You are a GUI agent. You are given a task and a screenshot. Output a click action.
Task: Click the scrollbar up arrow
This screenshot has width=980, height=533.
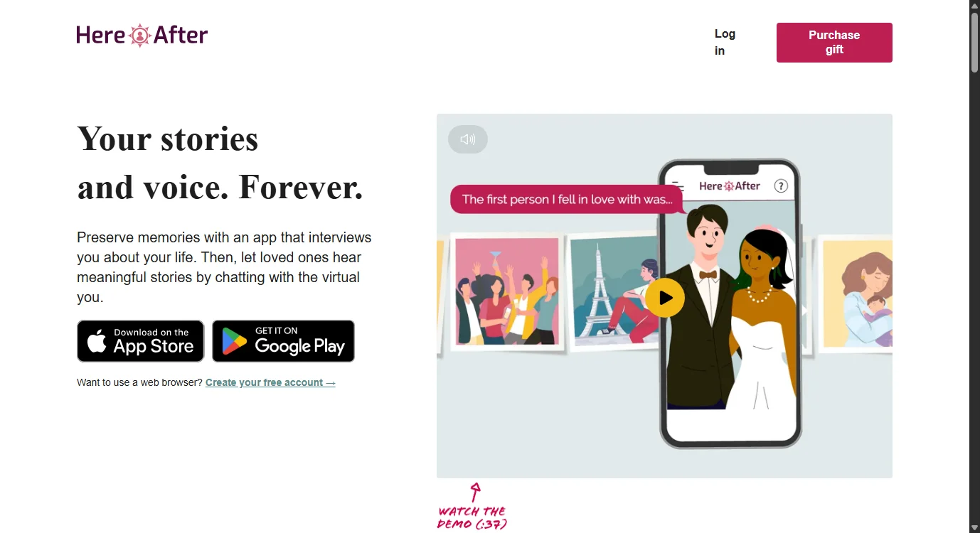click(974, 5)
